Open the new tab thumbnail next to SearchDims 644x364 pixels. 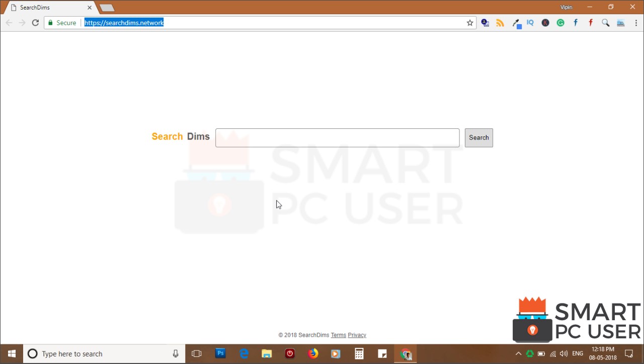(106, 8)
